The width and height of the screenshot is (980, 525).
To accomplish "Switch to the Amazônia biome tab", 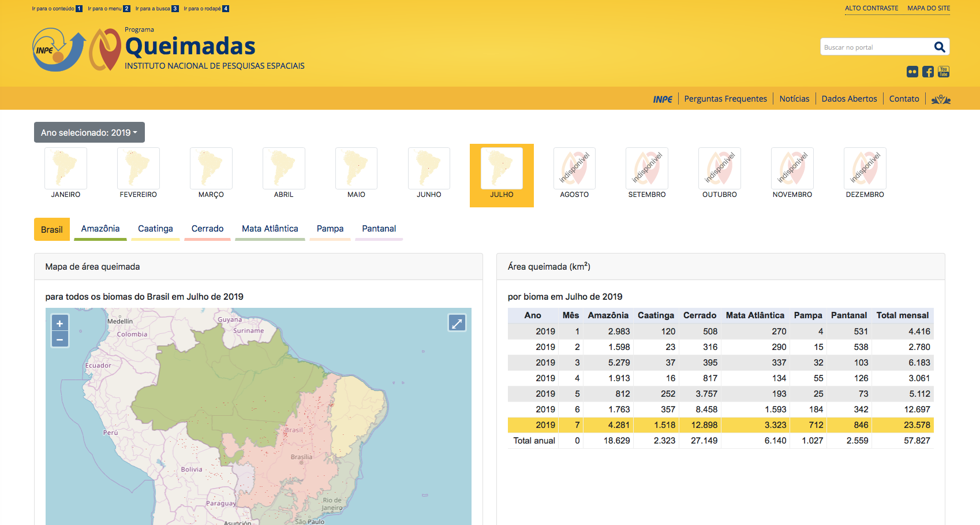I will pos(100,229).
